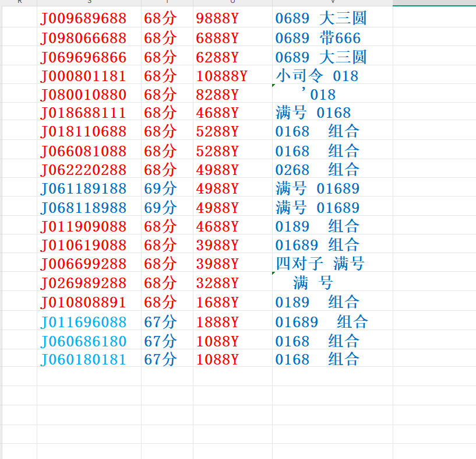
Task: Click 0689 大三圆 in J009689688 row
Action: point(333,17)
